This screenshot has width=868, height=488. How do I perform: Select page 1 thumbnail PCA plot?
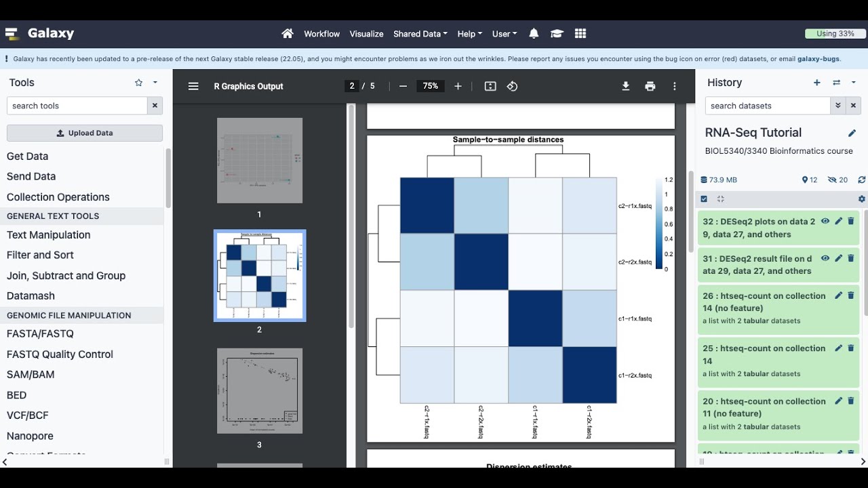tap(260, 161)
